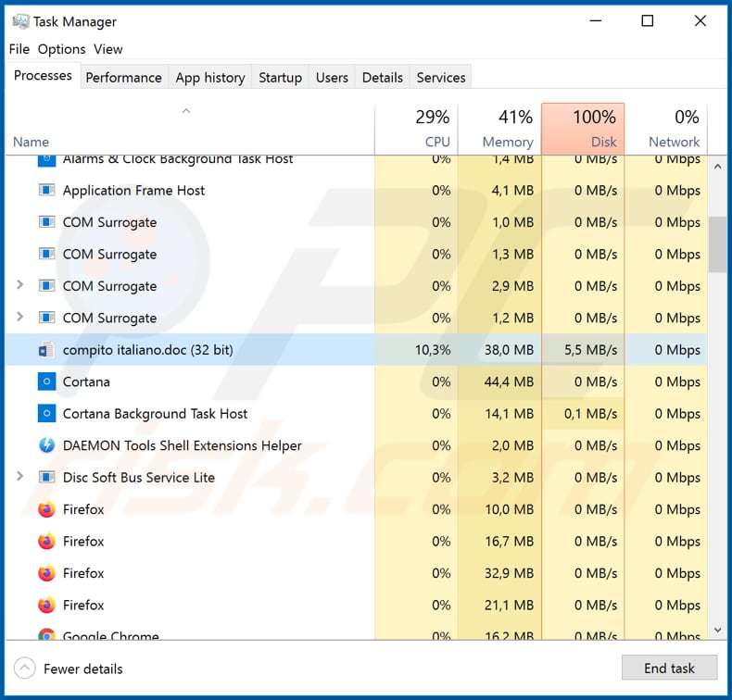Click the DAEMON Tools Shell Extensions Helper icon
The width and height of the screenshot is (732, 700).
[x=46, y=445]
